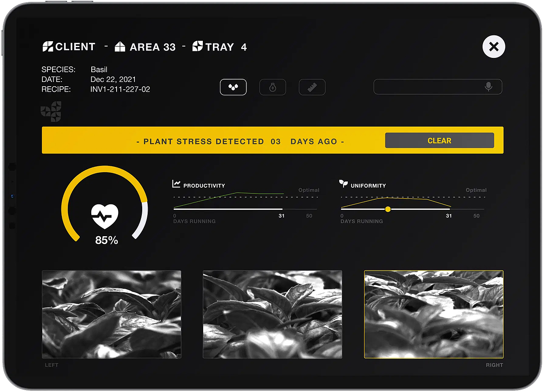The height and width of the screenshot is (392, 544).
Task: Click the Productivity days running track
Action: coord(245,209)
